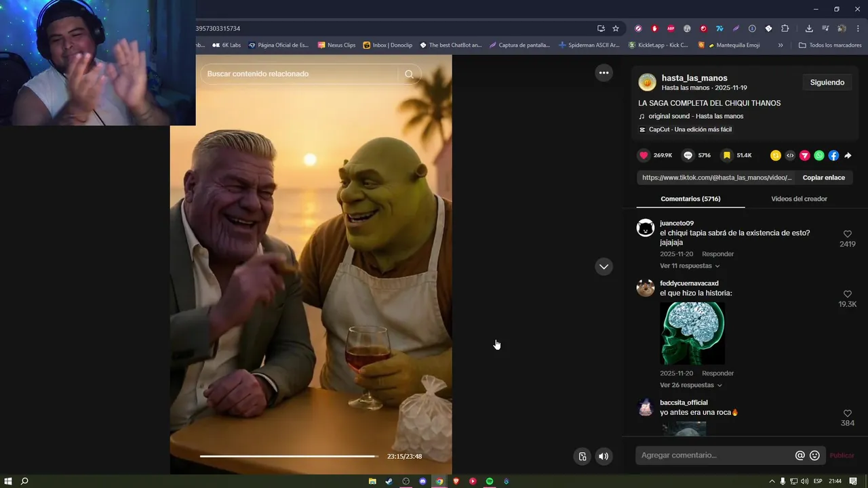Share the video to Facebook
This screenshot has width=868, height=488.
coord(833,155)
